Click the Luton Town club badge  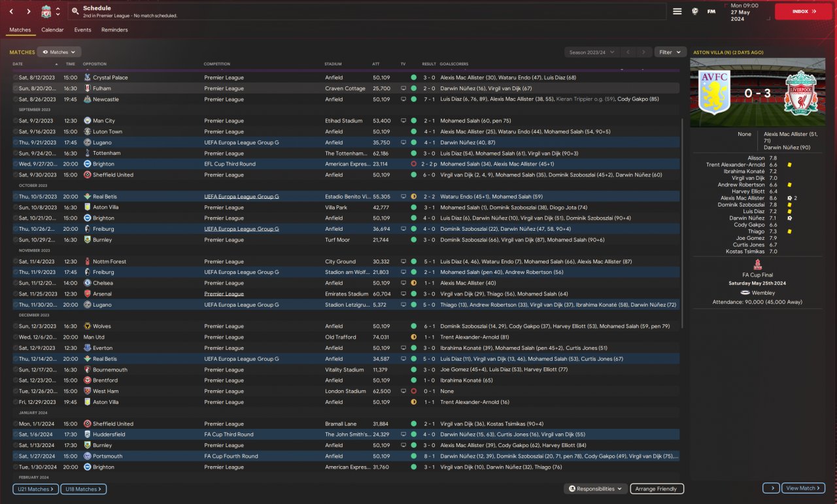[87, 131]
